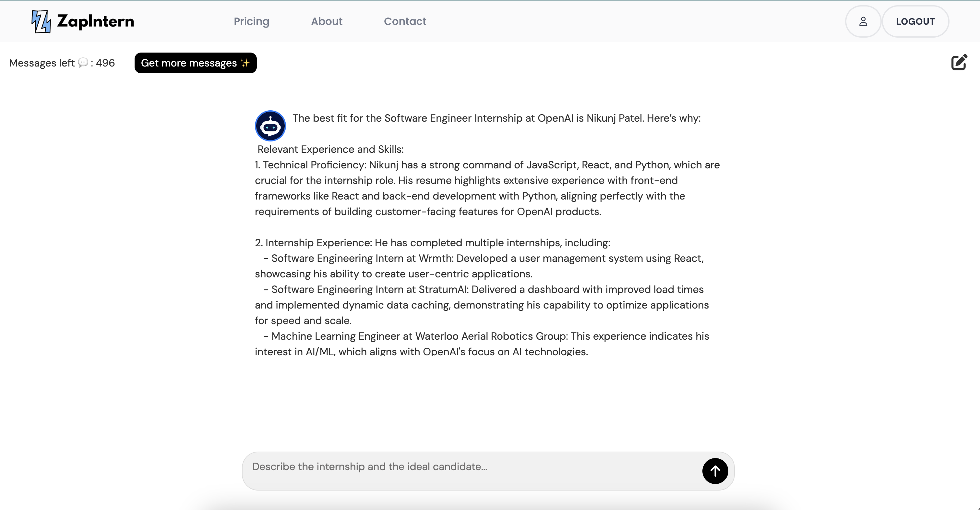
Task: Click the speech bubble icon beside Messages left
Action: [x=83, y=62]
